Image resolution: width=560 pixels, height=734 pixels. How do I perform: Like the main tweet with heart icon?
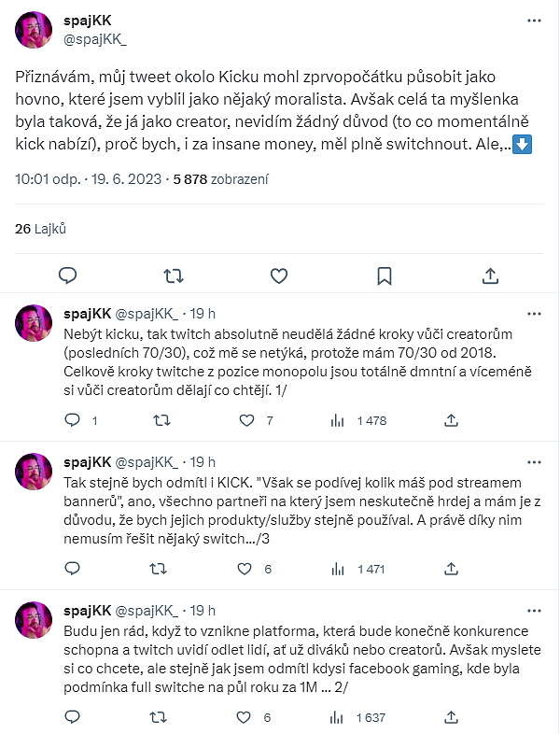[278, 275]
